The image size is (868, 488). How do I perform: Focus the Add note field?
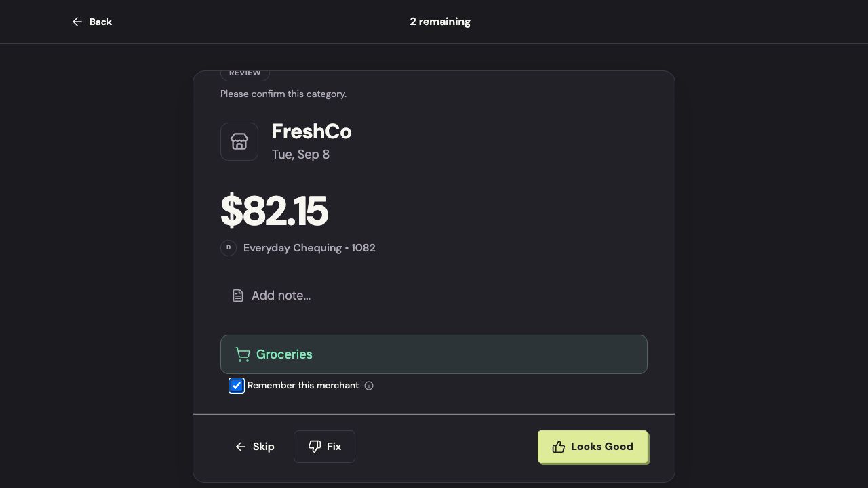[434, 296]
